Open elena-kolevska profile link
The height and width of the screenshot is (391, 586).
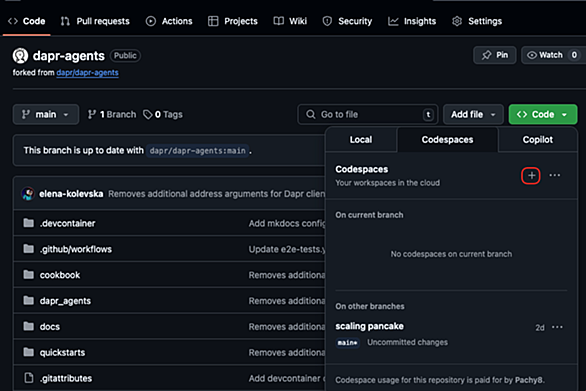(x=71, y=194)
